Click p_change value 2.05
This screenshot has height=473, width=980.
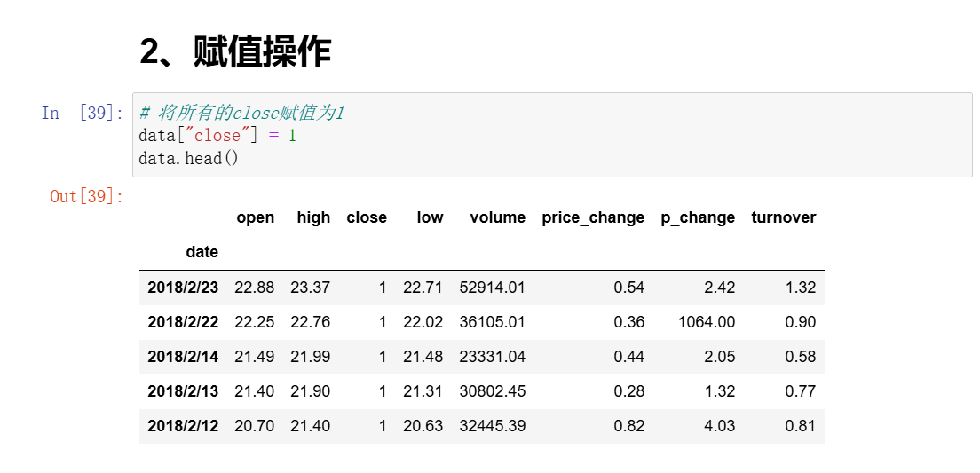coord(720,357)
